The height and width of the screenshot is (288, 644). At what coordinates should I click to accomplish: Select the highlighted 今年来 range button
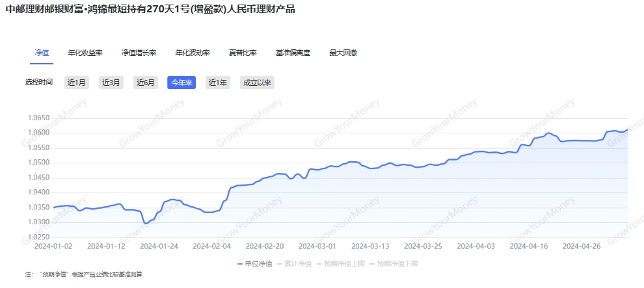pyautogui.click(x=181, y=83)
